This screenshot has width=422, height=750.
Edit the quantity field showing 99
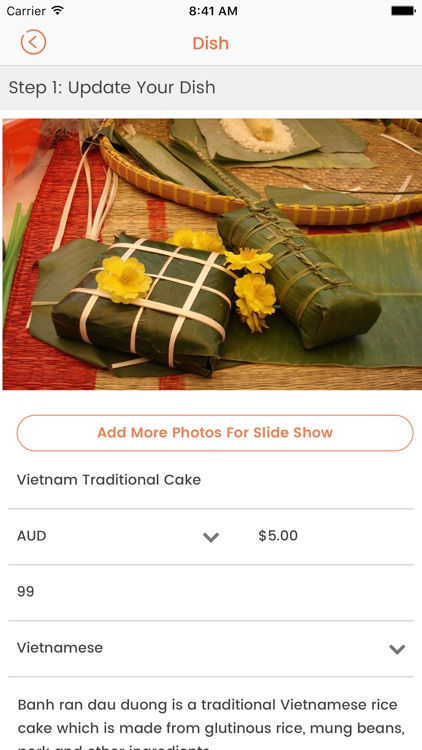(x=211, y=592)
